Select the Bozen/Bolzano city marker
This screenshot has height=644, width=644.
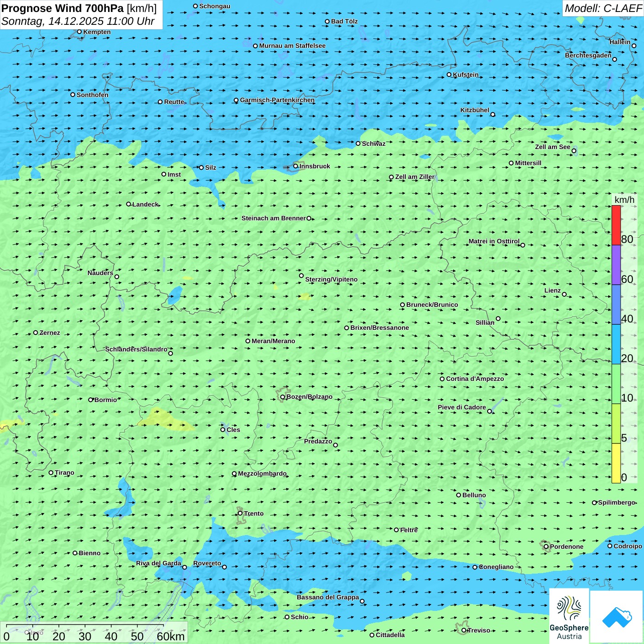click(282, 397)
